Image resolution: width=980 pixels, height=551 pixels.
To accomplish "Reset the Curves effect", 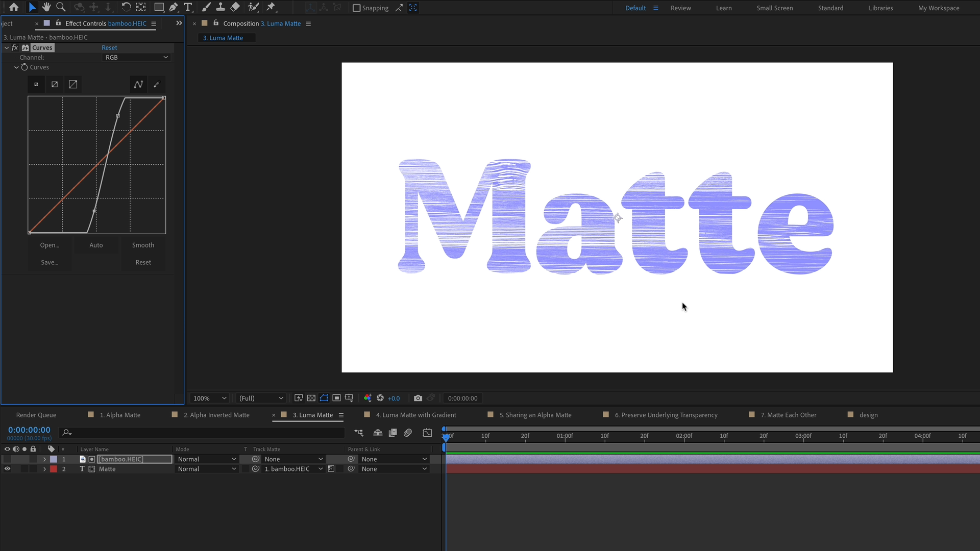I will tap(109, 47).
